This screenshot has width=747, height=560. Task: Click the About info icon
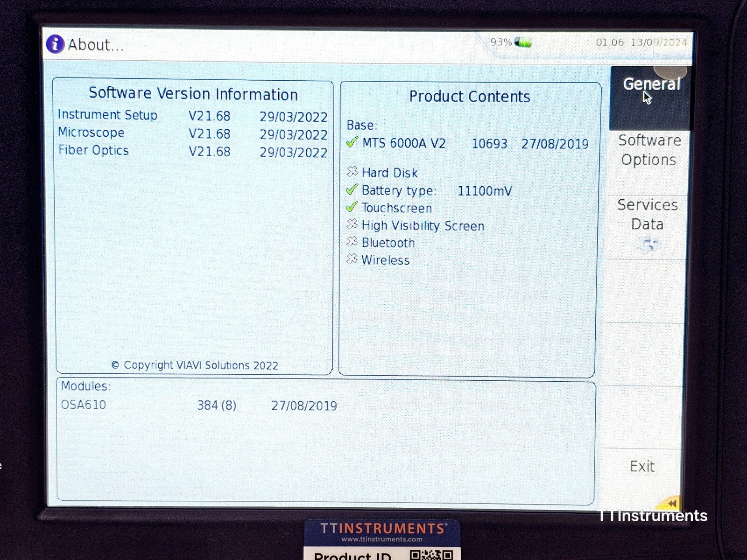(x=55, y=44)
